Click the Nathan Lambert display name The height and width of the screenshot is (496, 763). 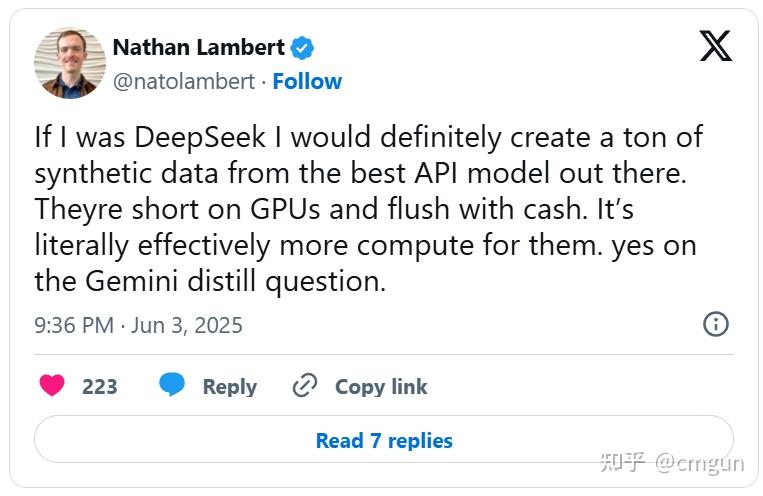click(199, 47)
